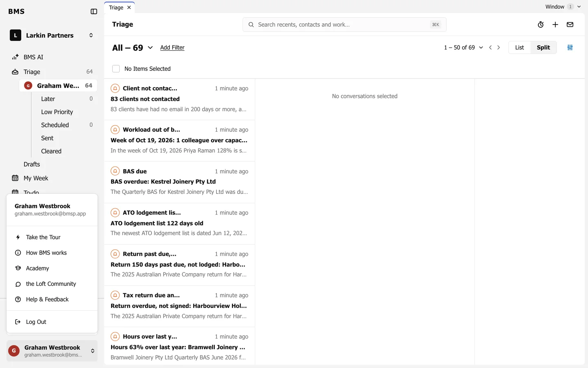This screenshot has height=368, width=588.
Task: Click the bell icon on BAS due item
Action: (115, 171)
